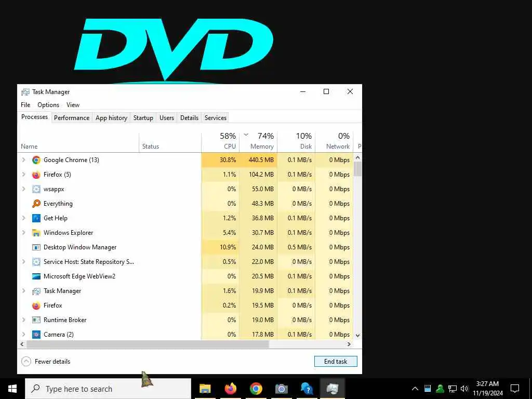532x399 pixels.
Task: Click the Camera (2) process icon
Action: [x=36, y=335]
